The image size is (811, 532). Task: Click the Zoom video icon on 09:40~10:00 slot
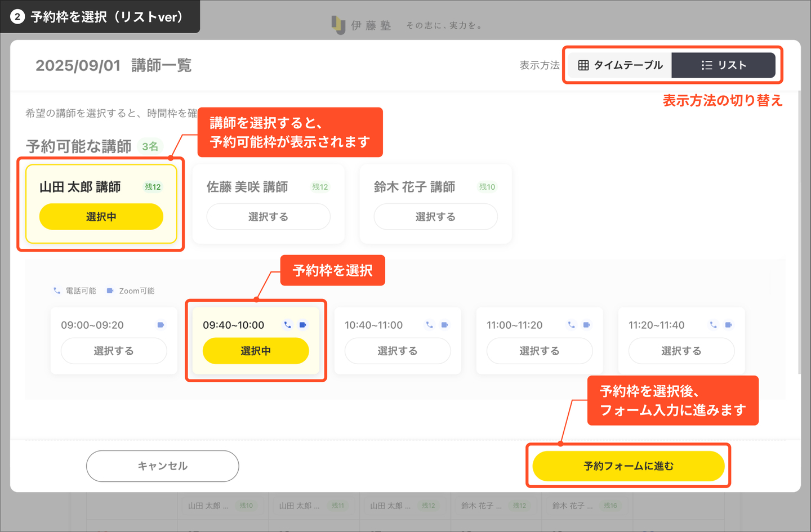click(x=303, y=325)
